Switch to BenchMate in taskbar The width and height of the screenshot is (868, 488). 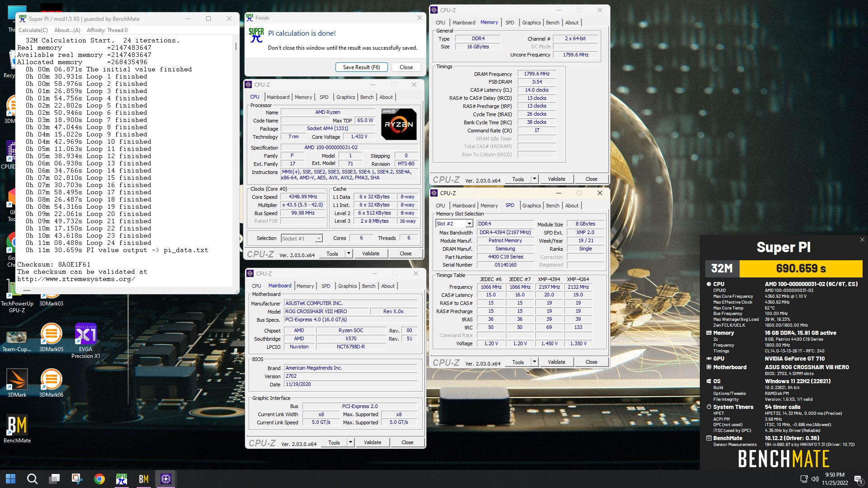(143, 479)
